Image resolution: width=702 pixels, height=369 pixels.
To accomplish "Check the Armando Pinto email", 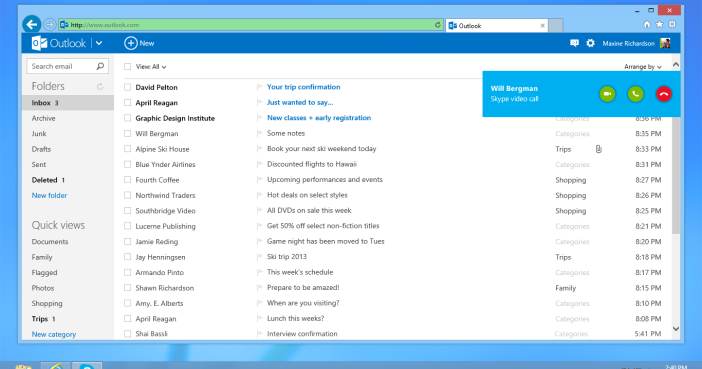I will coord(128,272).
